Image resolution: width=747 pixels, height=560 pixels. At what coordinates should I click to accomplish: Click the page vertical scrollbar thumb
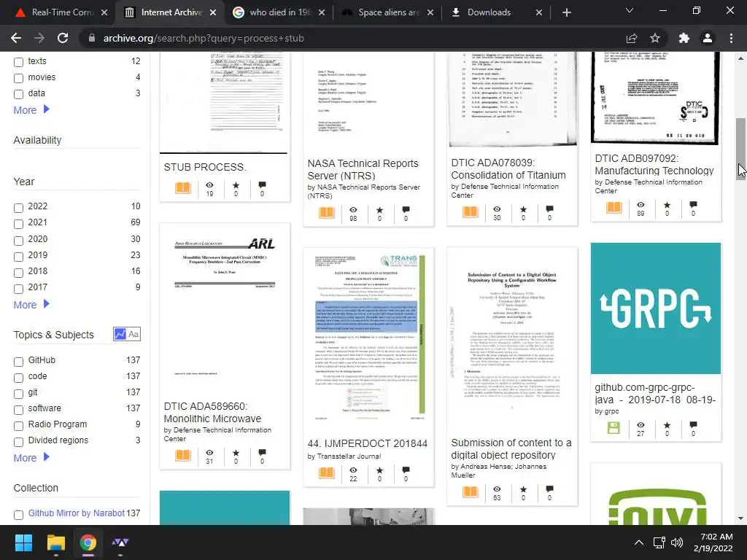coord(740,149)
